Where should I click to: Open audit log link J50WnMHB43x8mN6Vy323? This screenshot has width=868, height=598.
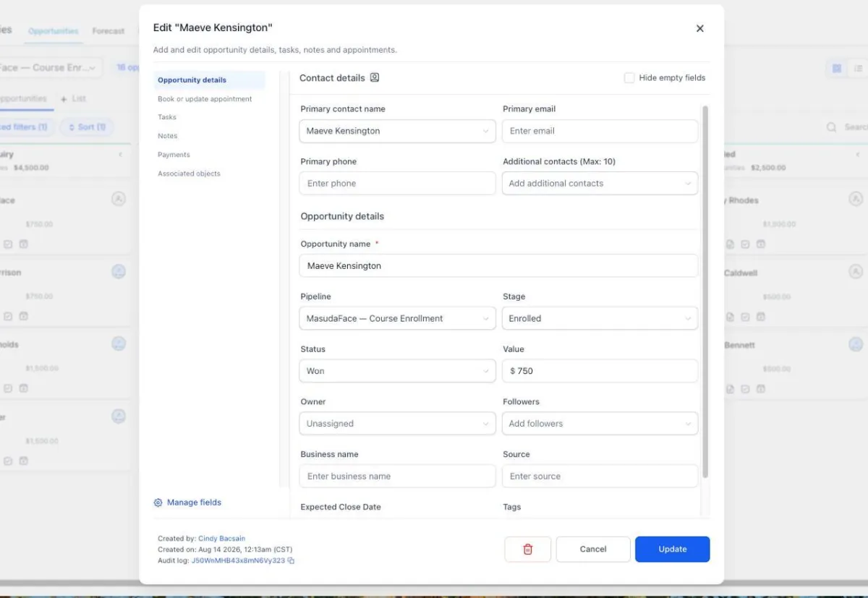238,560
